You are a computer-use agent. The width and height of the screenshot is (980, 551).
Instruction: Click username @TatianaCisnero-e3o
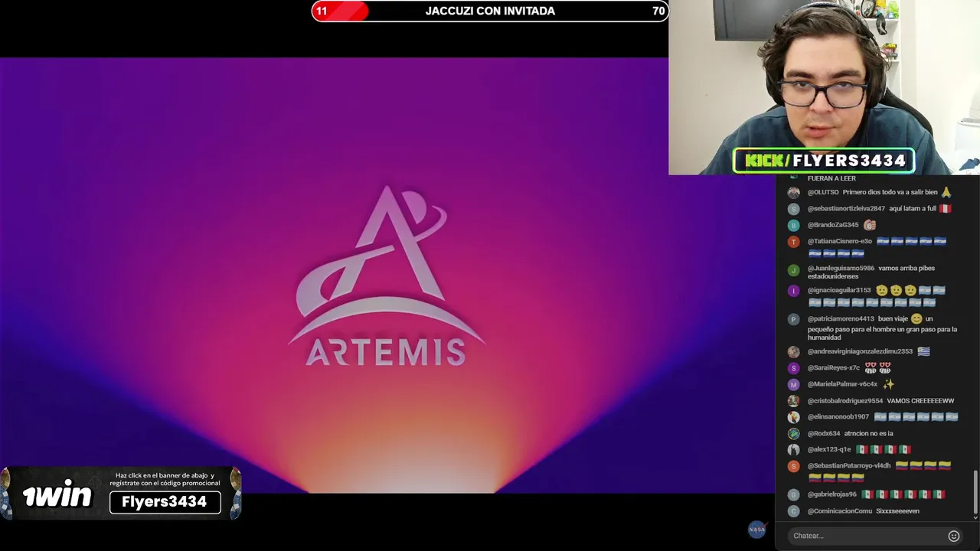[840, 242]
